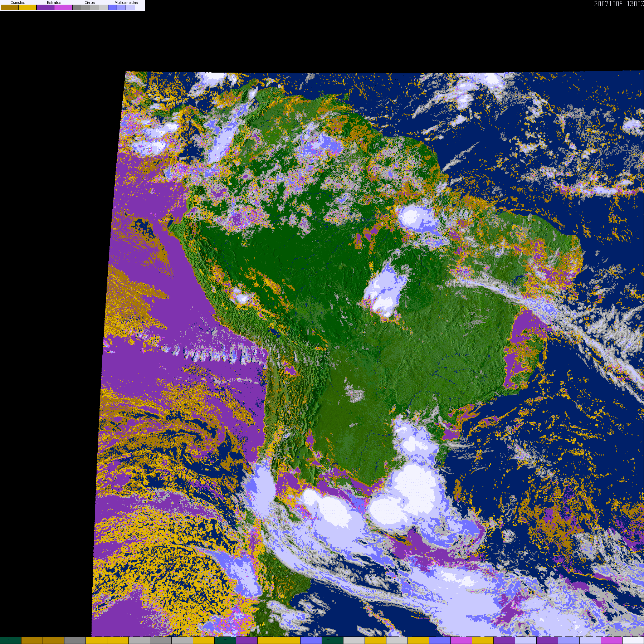Select first gray cell in bottom strip
Image resolution: width=644 pixels, height=644 pixels.
click(x=75, y=640)
